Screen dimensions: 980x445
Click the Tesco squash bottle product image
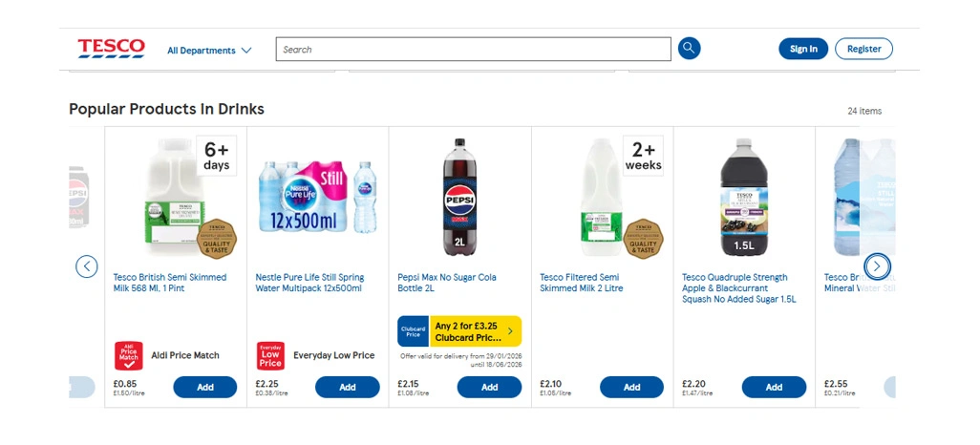(x=744, y=197)
